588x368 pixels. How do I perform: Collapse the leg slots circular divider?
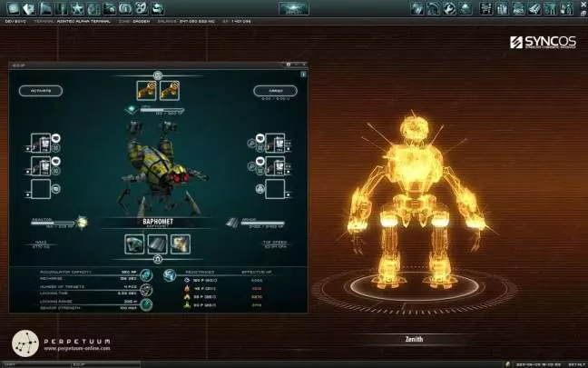[157, 260]
